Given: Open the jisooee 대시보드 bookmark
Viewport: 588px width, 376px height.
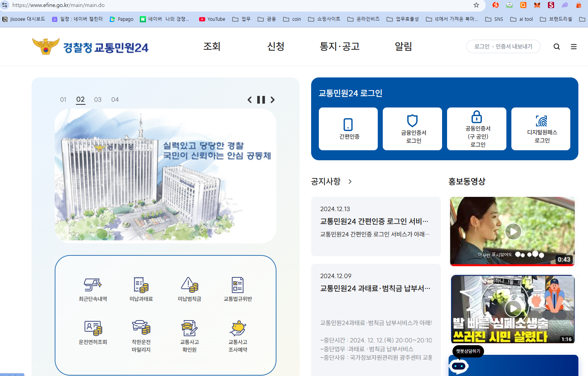Looking at the screenshot, I should [24, 19].
